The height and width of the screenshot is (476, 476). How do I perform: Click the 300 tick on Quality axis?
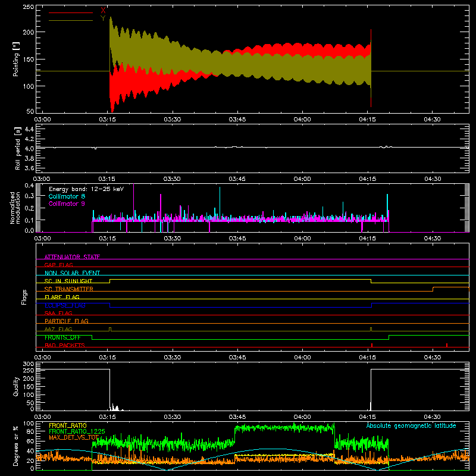[29, 364]
